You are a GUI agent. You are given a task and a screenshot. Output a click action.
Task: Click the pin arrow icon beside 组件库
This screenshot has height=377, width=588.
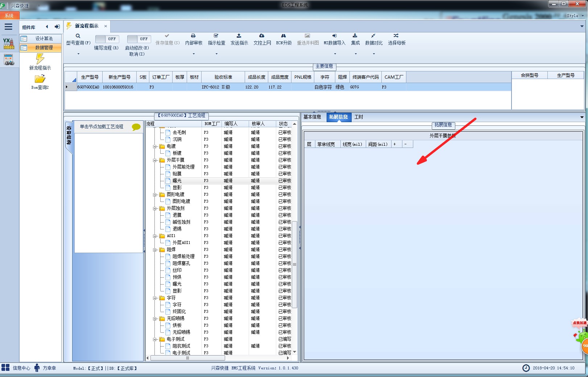pos(57,26)
